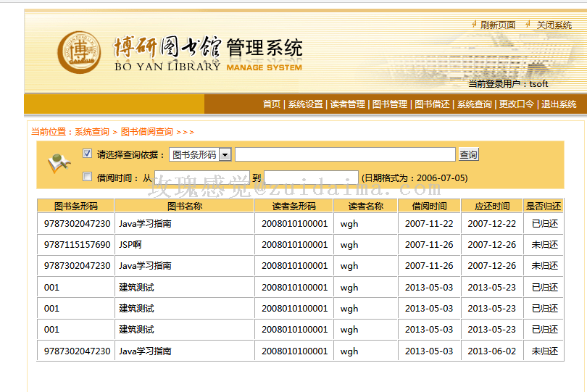The height and width of the screenshot is (392, 587).
Task: Open the 系统设置 menu
Action: [306, 104]
